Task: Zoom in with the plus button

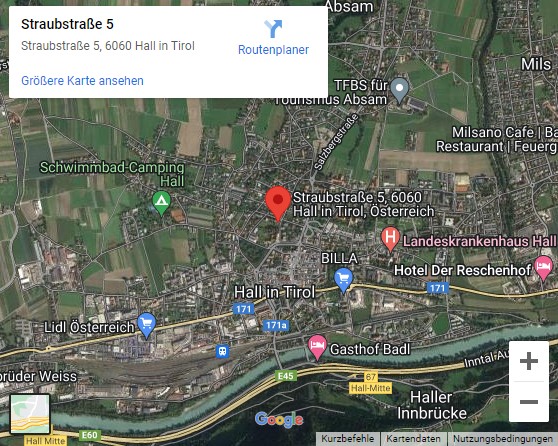Action: coord(529,361)
